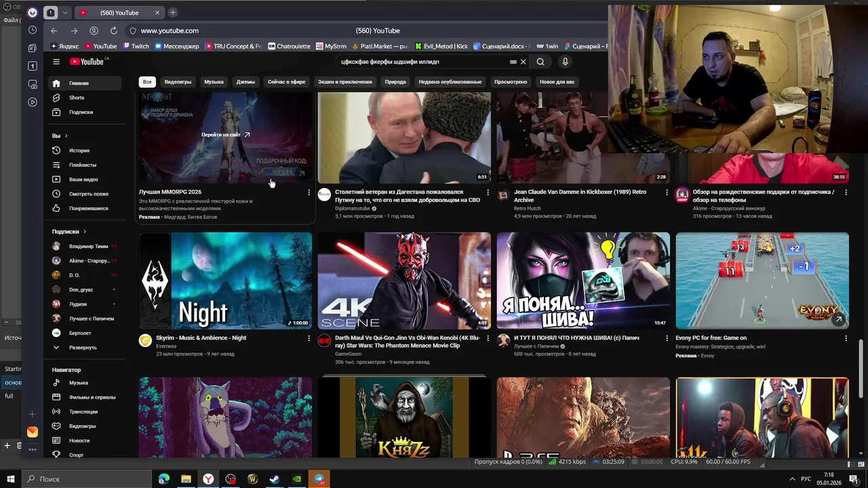Image resolution: width=868 pixels, height=488 pixels.
Task: Click the YouTube search input field
Action: (x=424, y=62)
